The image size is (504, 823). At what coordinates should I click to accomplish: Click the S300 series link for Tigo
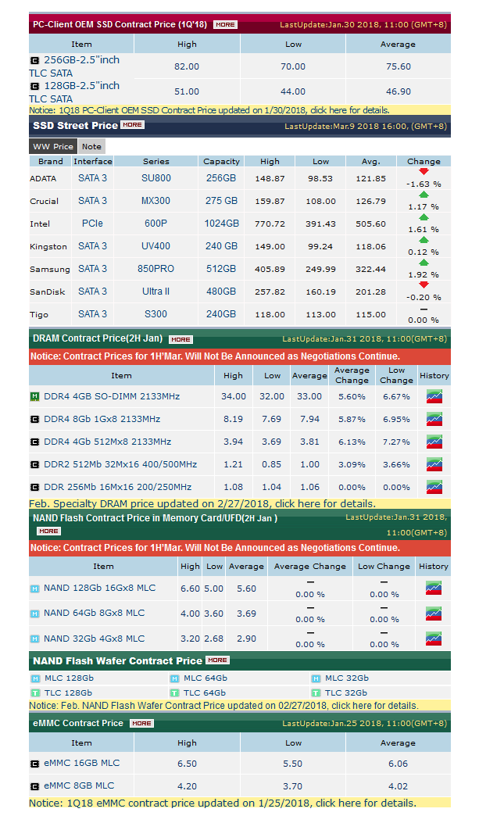click(156, 314)
